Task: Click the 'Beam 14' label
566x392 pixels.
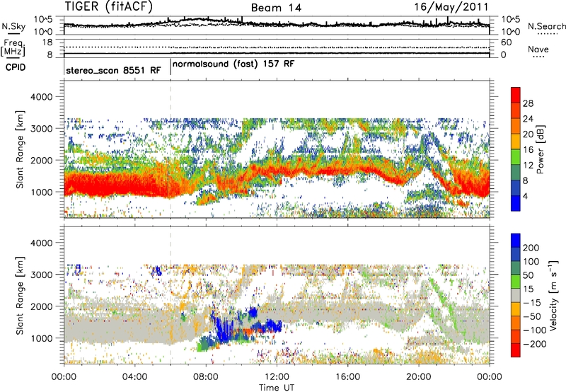Action: click(x=276, y=8)
